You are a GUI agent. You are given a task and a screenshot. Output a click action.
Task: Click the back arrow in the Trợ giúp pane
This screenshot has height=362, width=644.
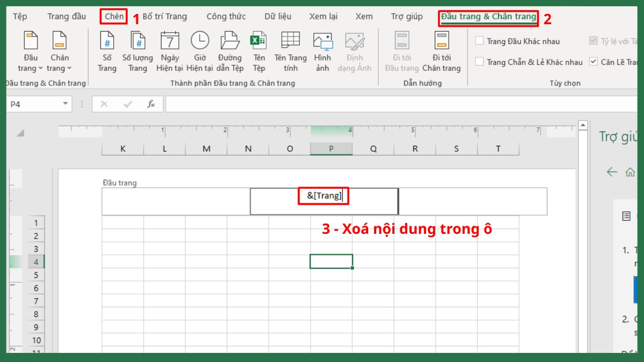[611, 173]
